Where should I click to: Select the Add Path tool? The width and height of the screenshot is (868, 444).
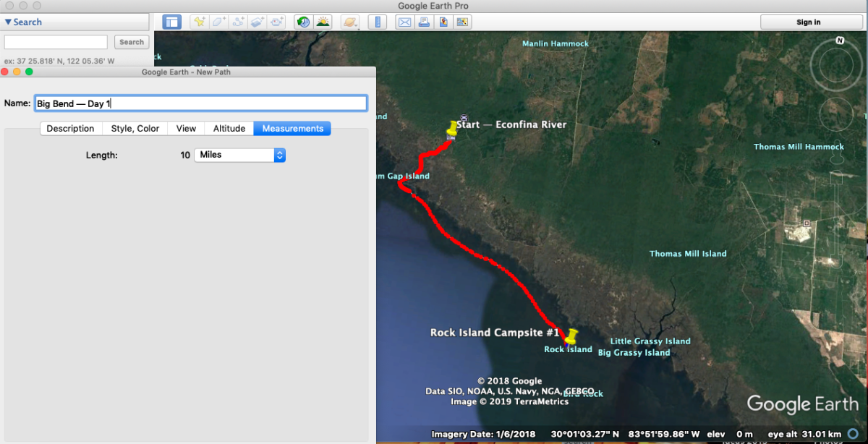coord(239,22)
